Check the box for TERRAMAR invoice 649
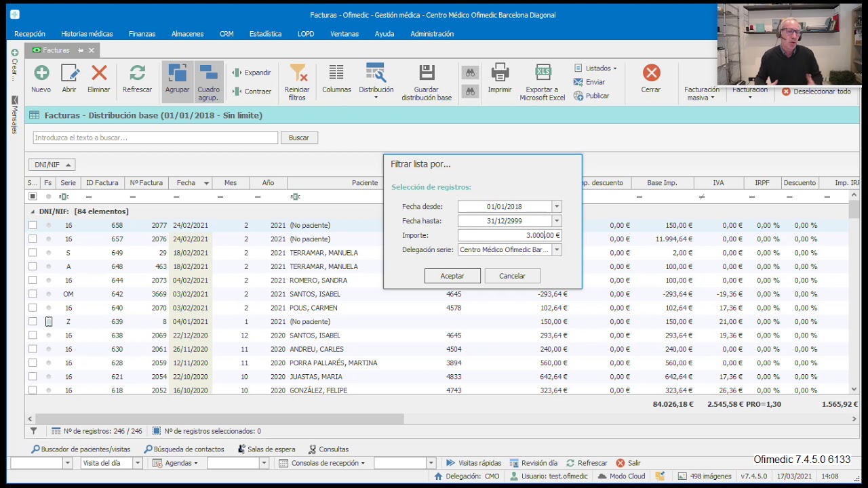The width and height of the screenshot is (868, 488). click(x=33, y=253)
